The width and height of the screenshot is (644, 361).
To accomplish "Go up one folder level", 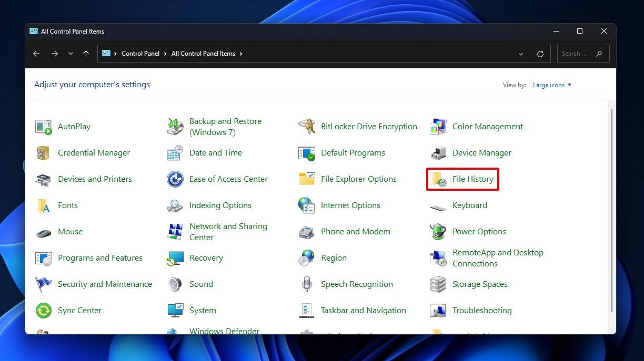I will [x=86, y=54].
